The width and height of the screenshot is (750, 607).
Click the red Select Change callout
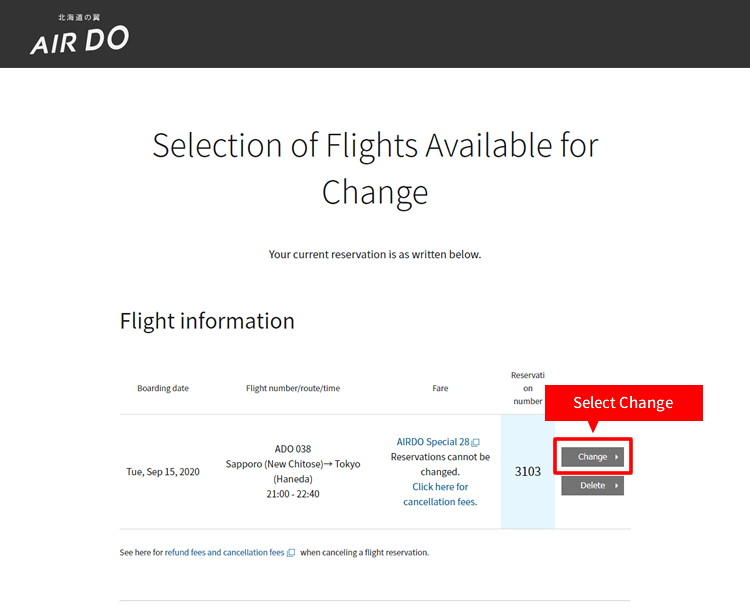(x=624, y=403)
